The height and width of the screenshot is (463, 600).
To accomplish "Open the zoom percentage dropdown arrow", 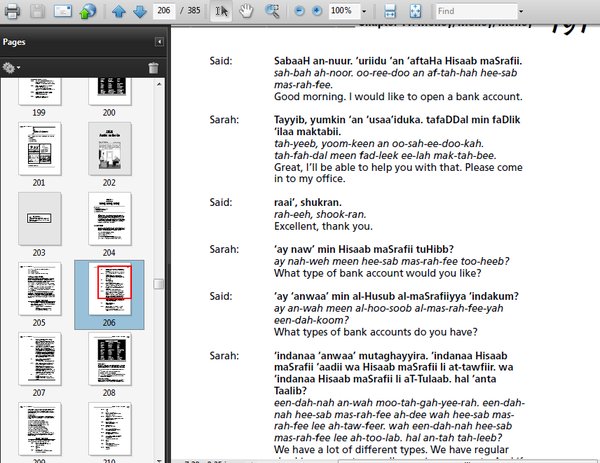I will 364,11.
